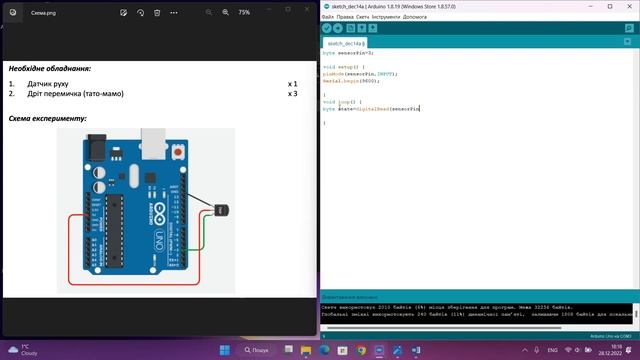
Task: Create a new sketch in Arduino toolbar
Action: point(351,28)
